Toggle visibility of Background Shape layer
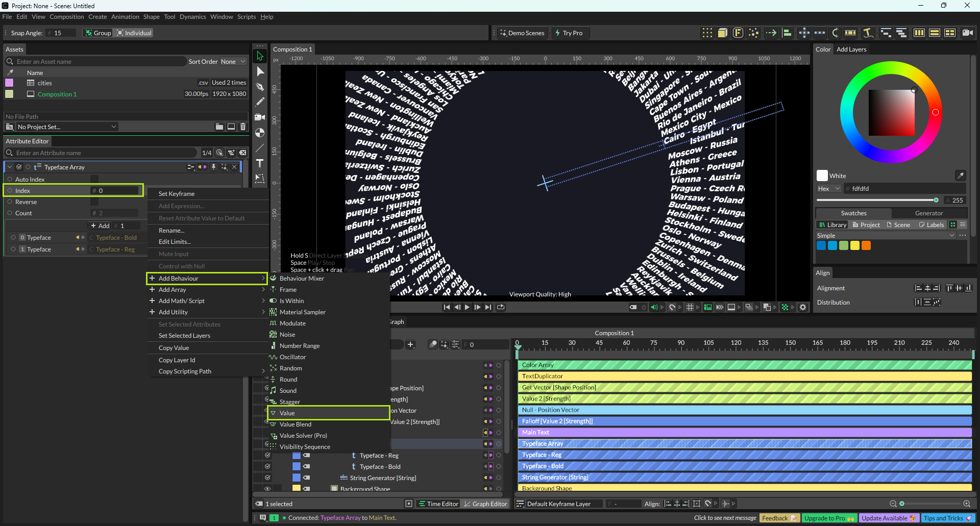Screen dimensions: 980x526 coord(267,488)
